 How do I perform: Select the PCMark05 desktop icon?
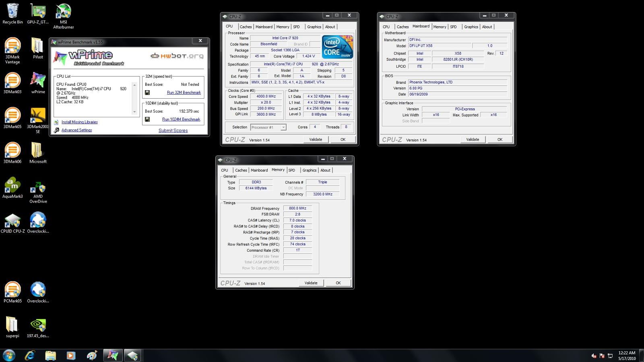pos(12,293)
